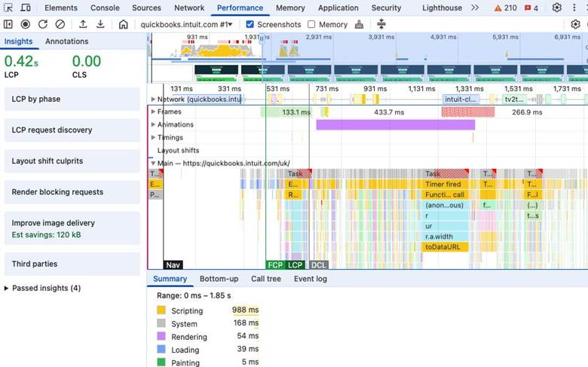Open the Improve image delivery insight

72,228
